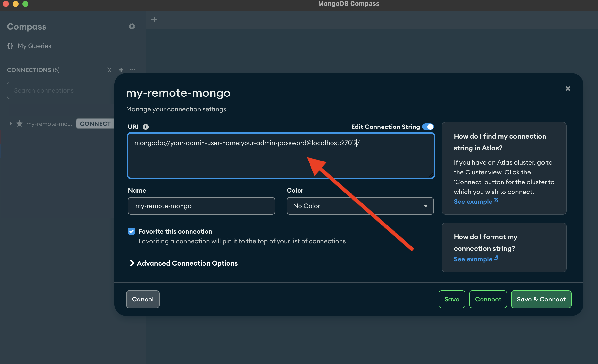This screenshot has height=364, width=598.
Task: Open Compass settings gear icon
Action: coord(132,26)
